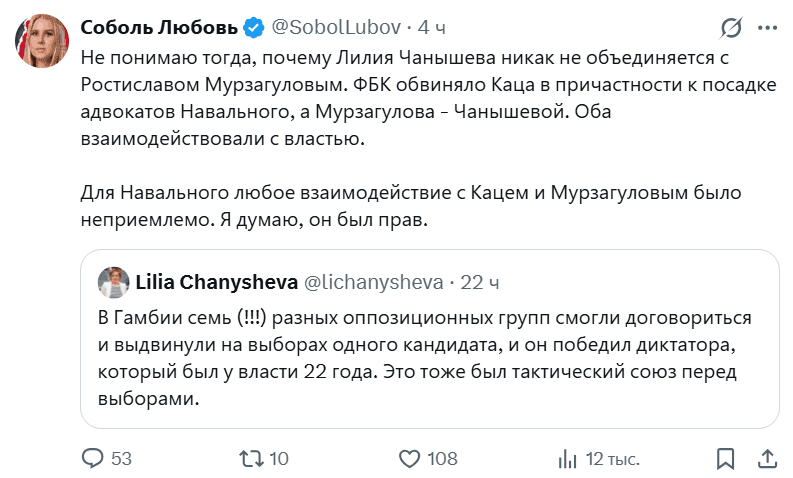Click the 12 тыс. views count
This screenshot has height=478, width=793.
coord(612,459)
